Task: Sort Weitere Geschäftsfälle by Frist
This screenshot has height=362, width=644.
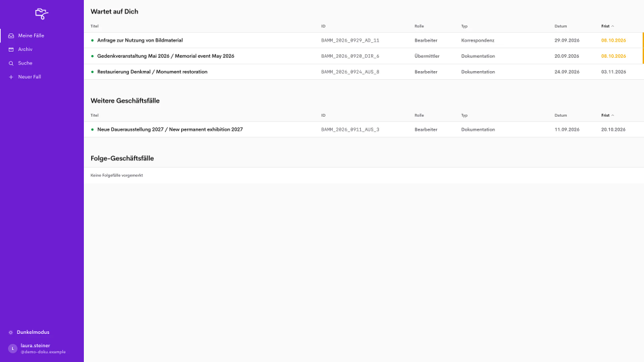Action: [x=608, y=115]
